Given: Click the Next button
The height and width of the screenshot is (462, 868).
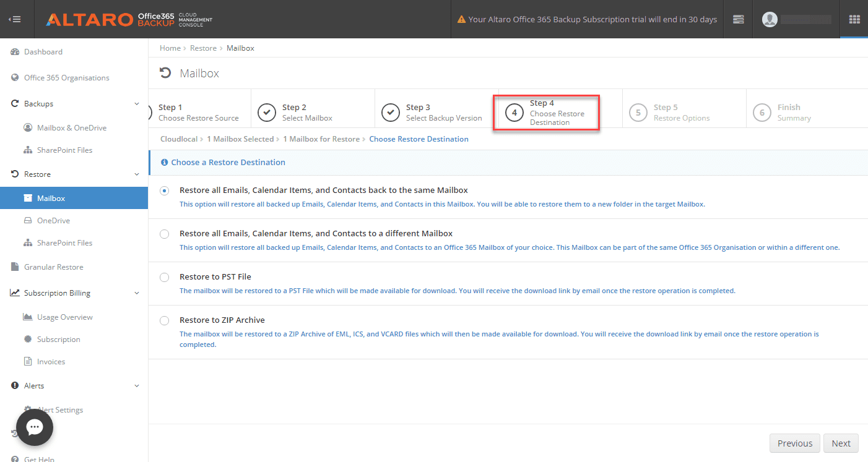Looking at the screenshot, I should (841, 443).
